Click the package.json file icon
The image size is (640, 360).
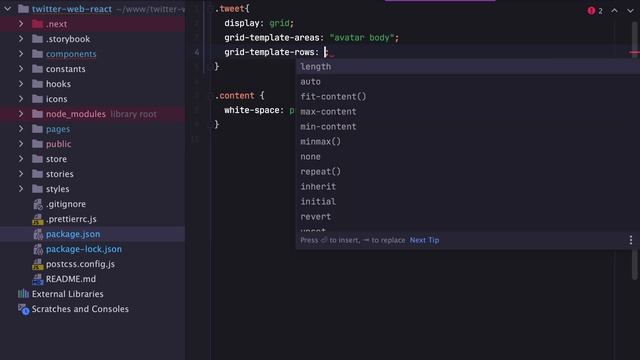[38, 234]
